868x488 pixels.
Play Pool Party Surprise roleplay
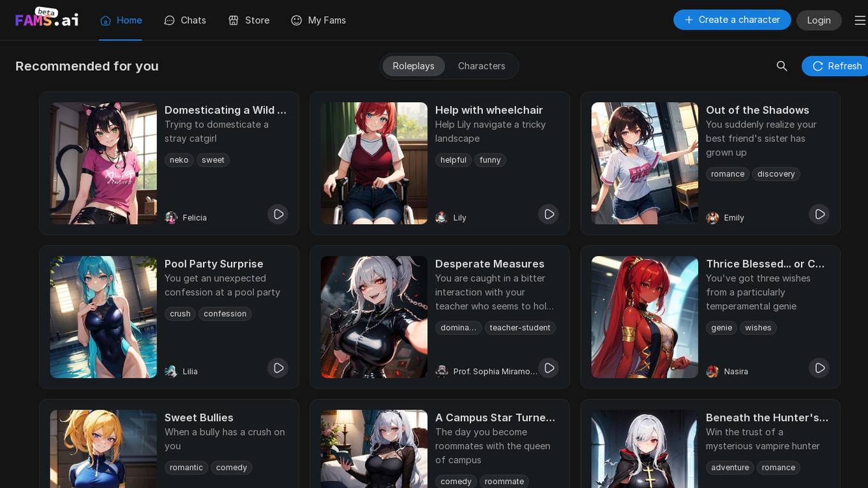click(278, 368)
